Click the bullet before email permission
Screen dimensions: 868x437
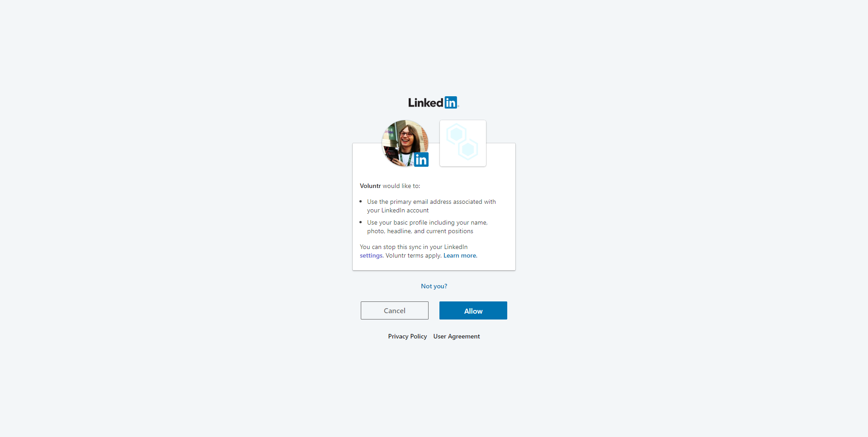click(x=361, y=202)
